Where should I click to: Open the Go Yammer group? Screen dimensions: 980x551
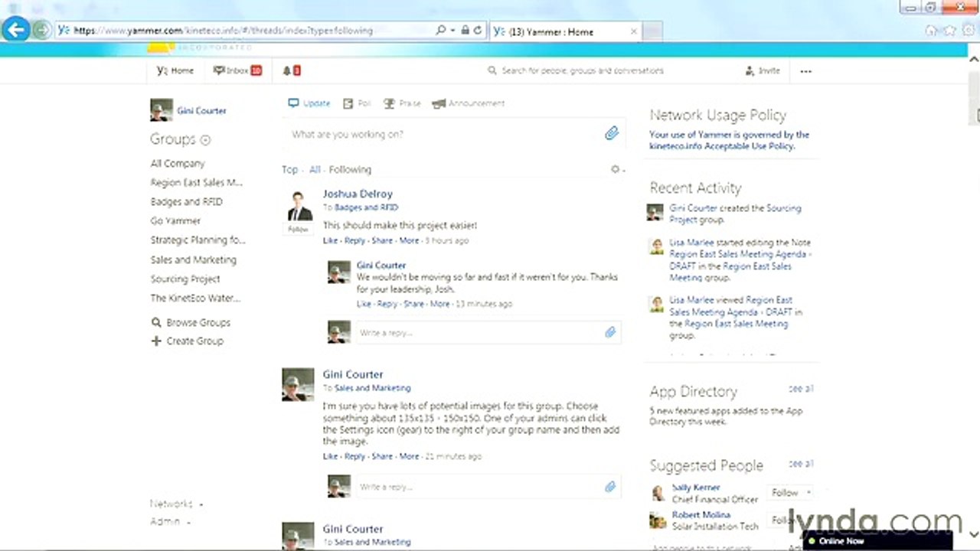[175, 221]
